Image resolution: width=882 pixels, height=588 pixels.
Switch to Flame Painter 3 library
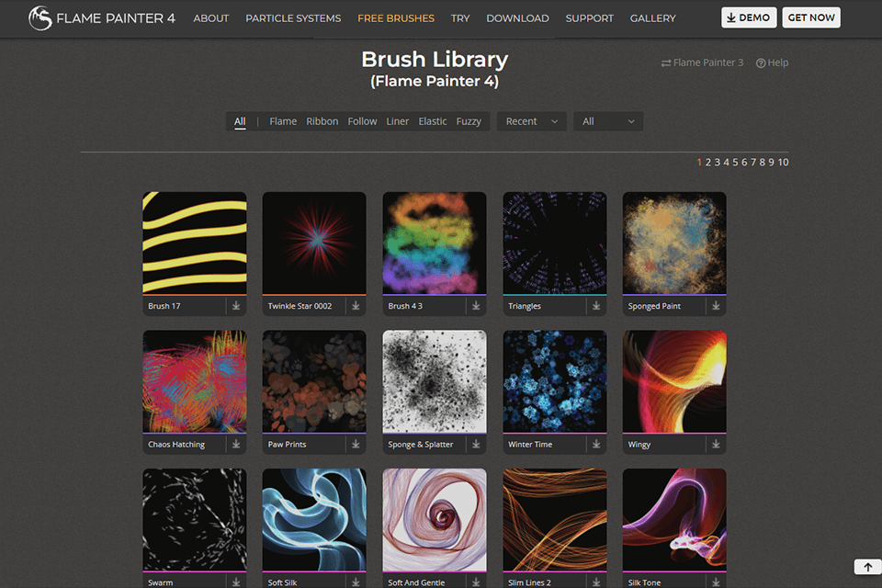[x=702, y=62]
